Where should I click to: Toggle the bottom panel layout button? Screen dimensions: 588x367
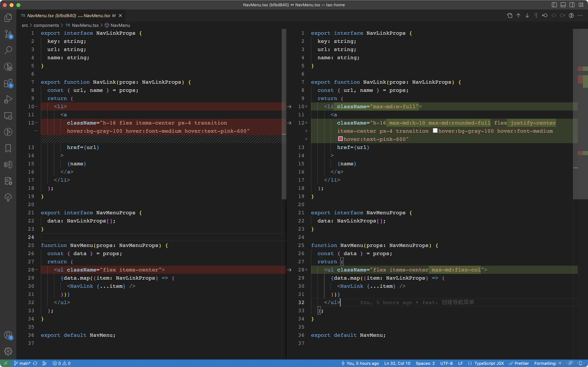[x=563, y=5]
